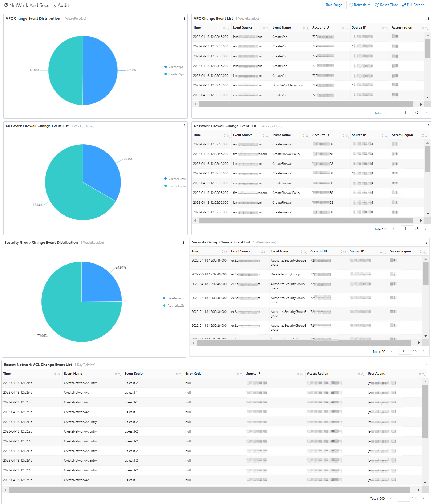Toggle CreateVpc series in VPC distribution legend
Viewport: 431px width, 504px height.
point(174,67)
